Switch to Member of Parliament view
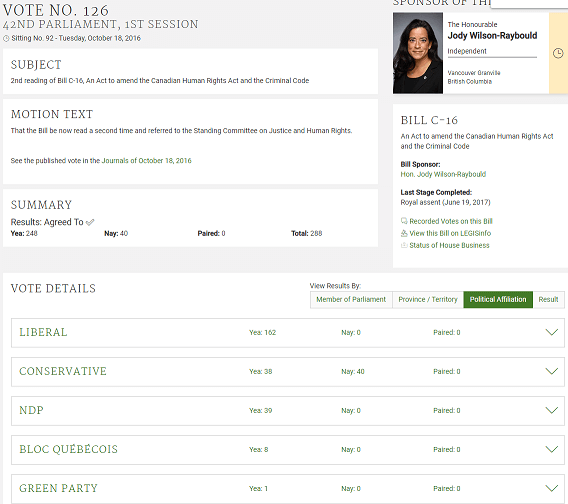Image resolution: width=568 pixels, height=504 pixels. click(351, 300)
